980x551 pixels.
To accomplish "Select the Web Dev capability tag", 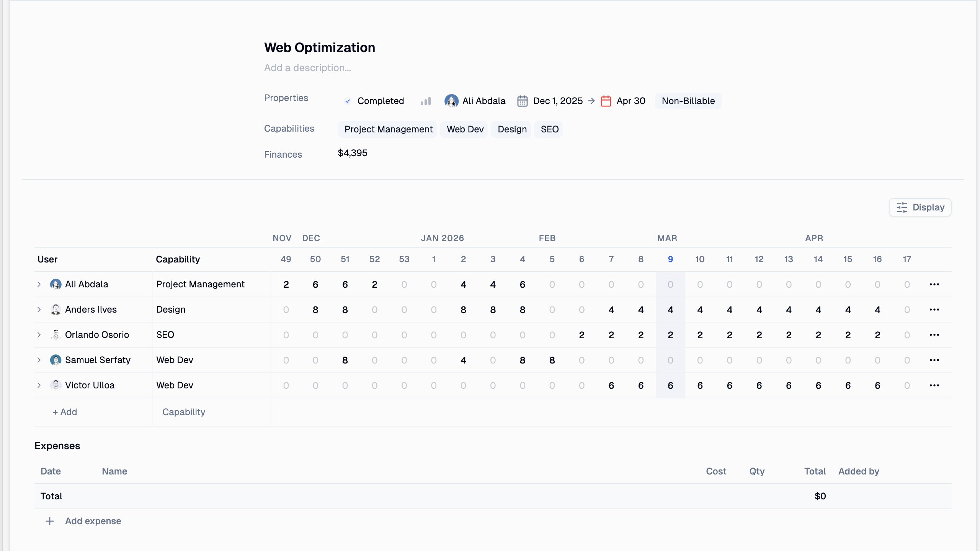I will 465,129.
